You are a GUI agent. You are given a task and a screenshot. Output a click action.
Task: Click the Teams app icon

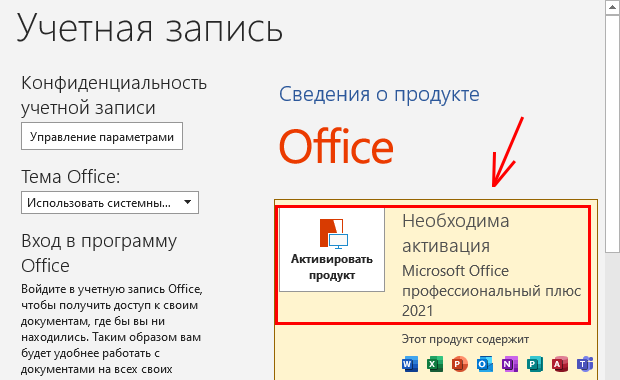585,364
